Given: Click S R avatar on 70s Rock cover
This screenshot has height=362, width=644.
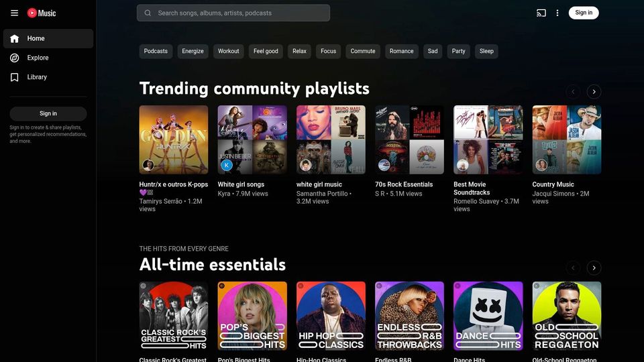Looking at the screenshot, I should coord(384,165).
